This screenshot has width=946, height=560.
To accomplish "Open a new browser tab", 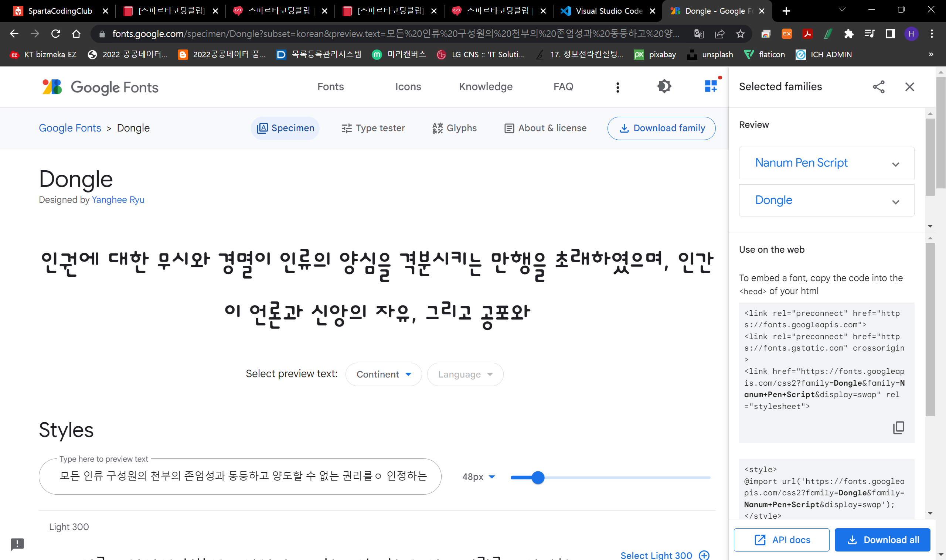I will pyautogui.click(x=786, y=11).
